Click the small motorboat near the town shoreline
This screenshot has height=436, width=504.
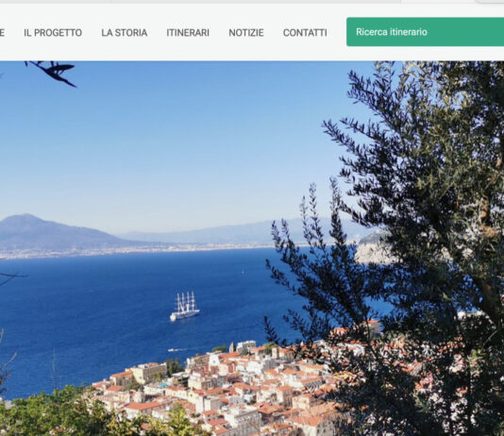point(173,350)
